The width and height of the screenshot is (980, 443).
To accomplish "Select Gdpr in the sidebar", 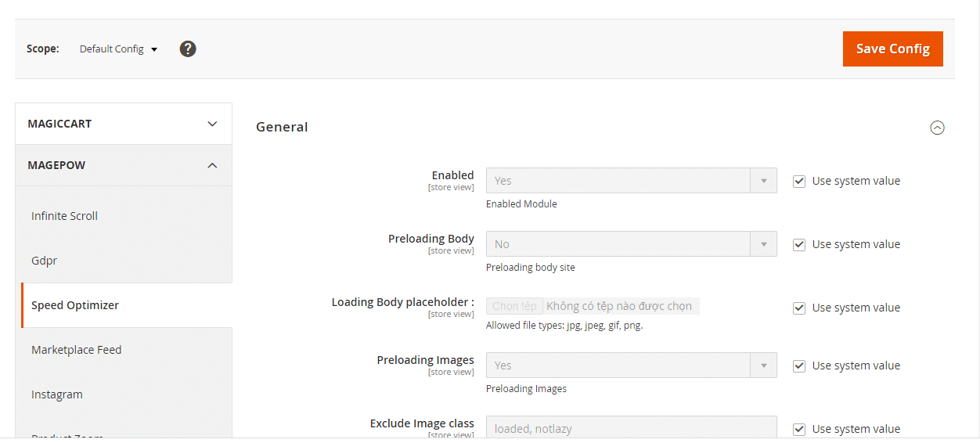I will (x=45, y=261).
